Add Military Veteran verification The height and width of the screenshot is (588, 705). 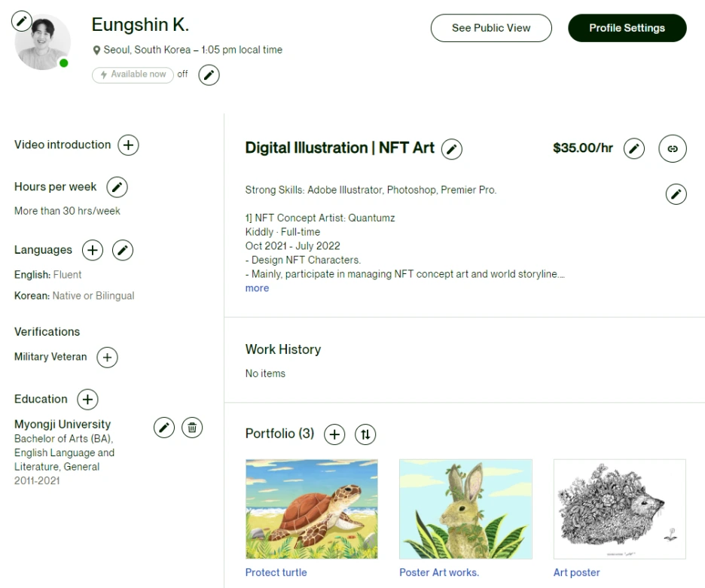107,358
